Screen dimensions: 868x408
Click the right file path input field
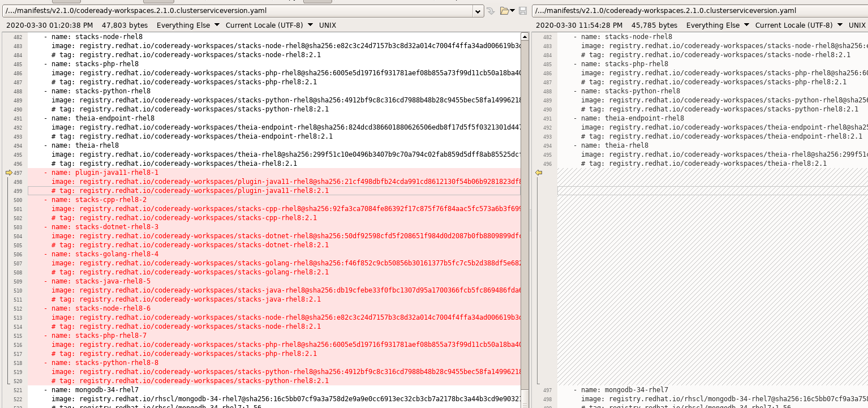[x=700, y=11]
